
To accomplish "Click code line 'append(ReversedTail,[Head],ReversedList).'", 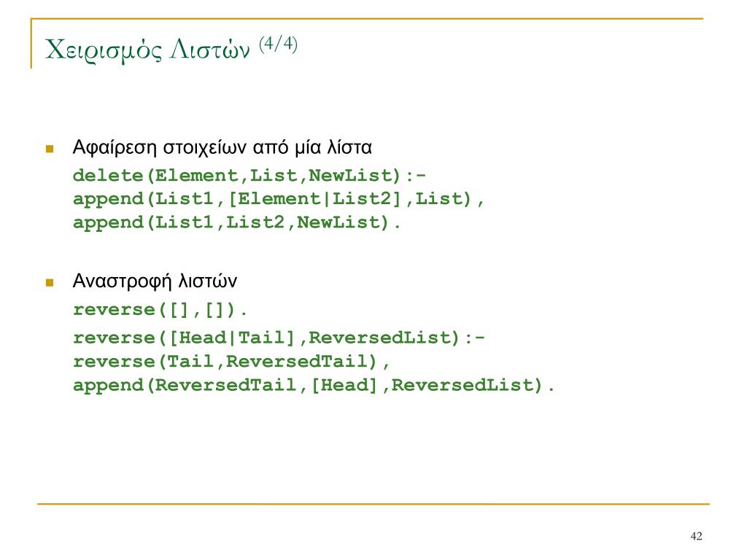I will (314, 385).
